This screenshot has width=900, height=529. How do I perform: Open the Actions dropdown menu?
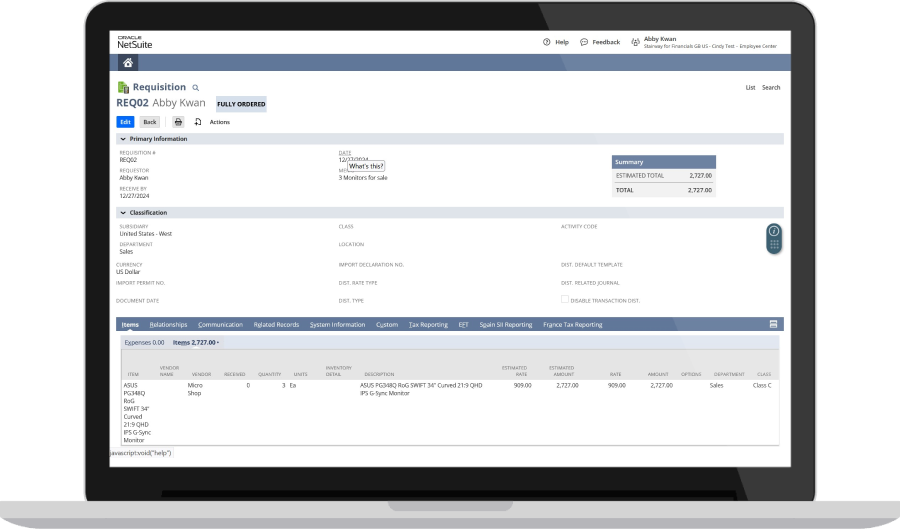(219, 122)
